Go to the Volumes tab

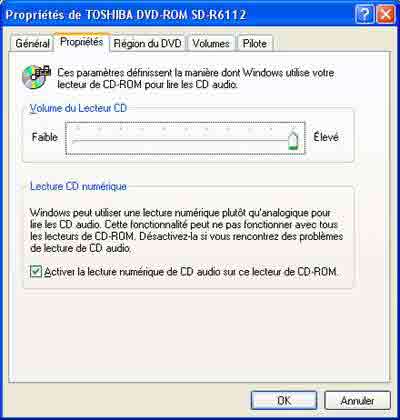pyautogui.click(x=211, y=44)
